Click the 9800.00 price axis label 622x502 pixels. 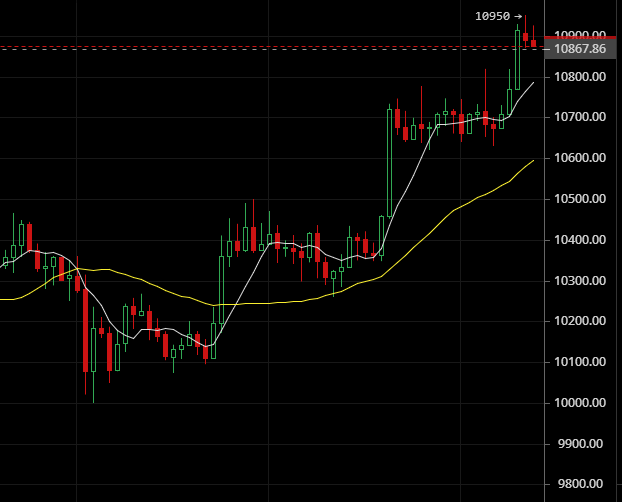pos(580,484)
